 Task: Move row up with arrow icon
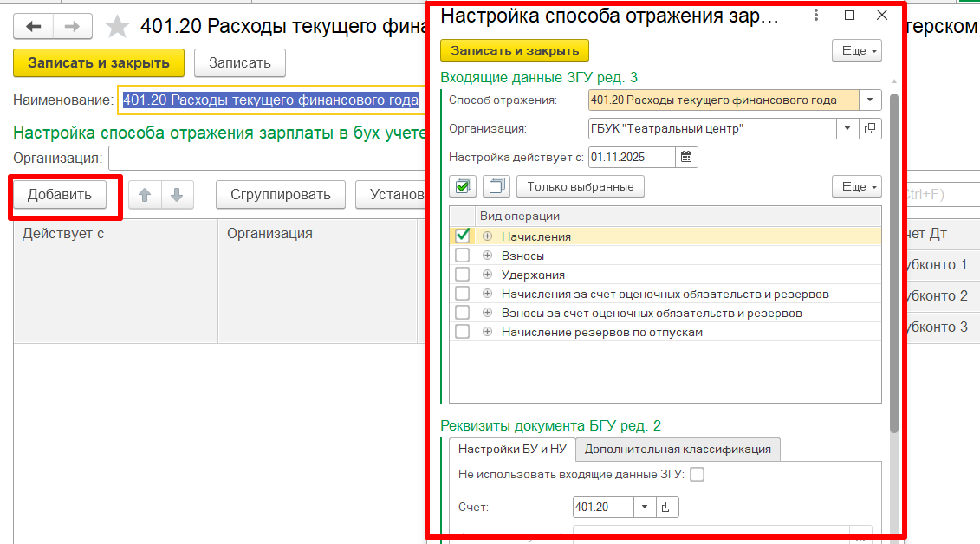[146, 195]
